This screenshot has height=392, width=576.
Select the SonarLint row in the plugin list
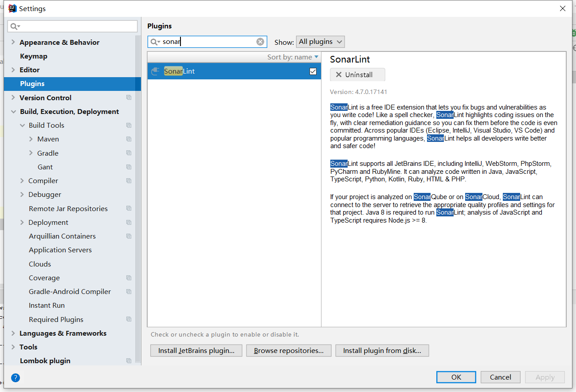pyautogui.click(x=234, y=71)
